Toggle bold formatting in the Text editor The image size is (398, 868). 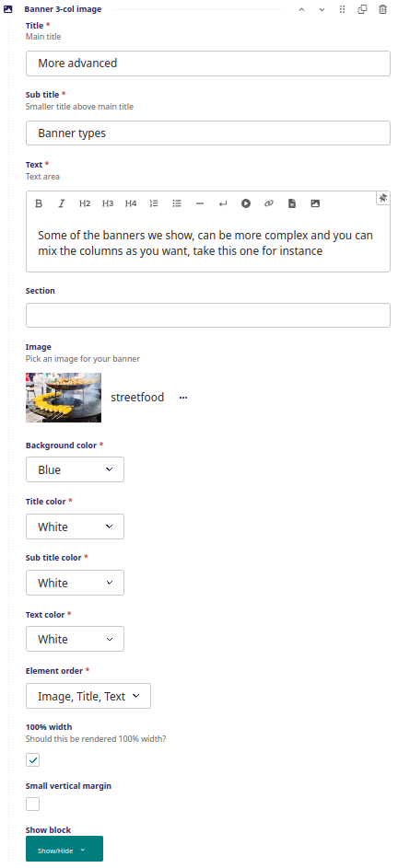(39, 203)
